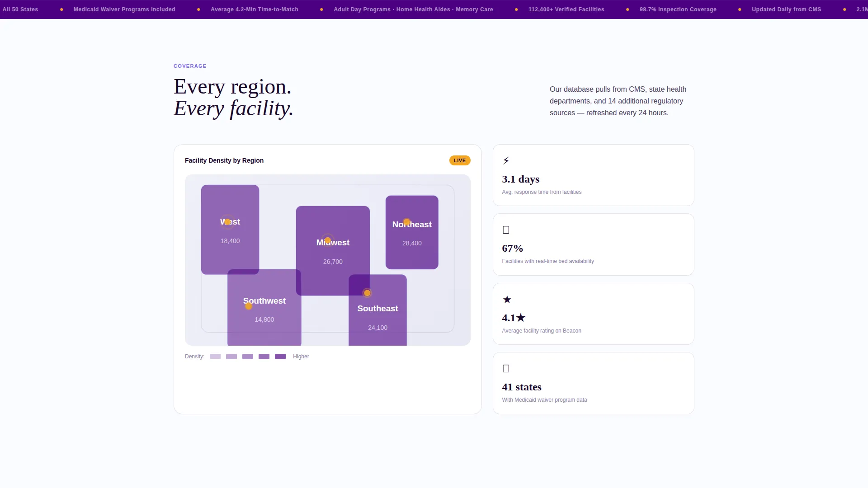Click the lightning bolt icon above 3.1 days
The image size is (868, 488).
(506, 160)
